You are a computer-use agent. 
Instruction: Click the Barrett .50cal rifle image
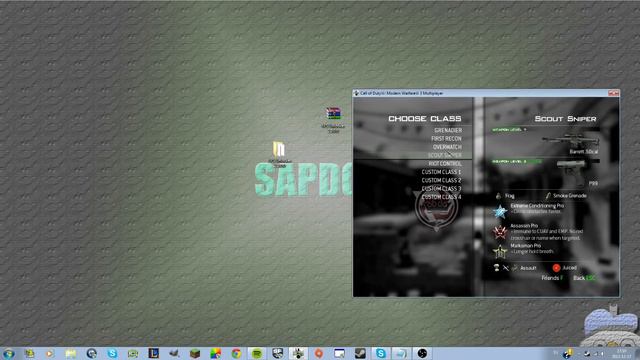coord(571,141)
